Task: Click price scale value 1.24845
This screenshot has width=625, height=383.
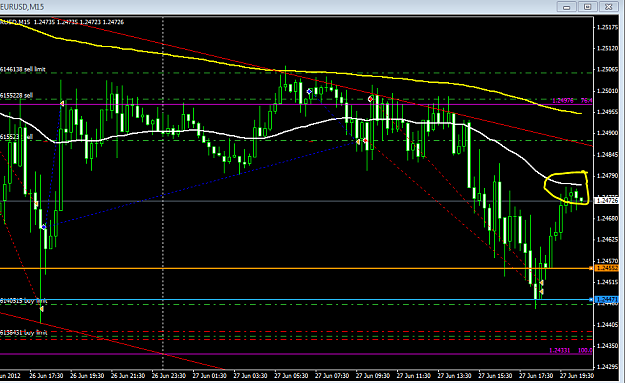Action: [x=607, y=155]
